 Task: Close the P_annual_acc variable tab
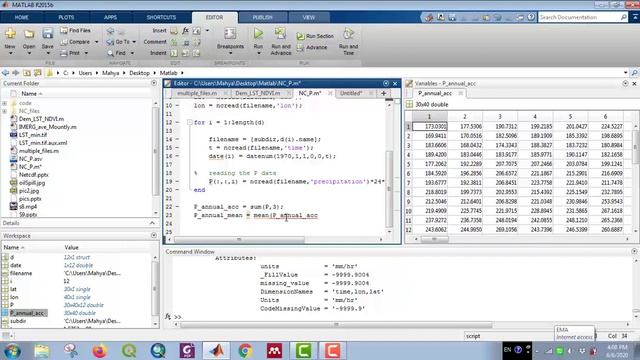(460, 93)
